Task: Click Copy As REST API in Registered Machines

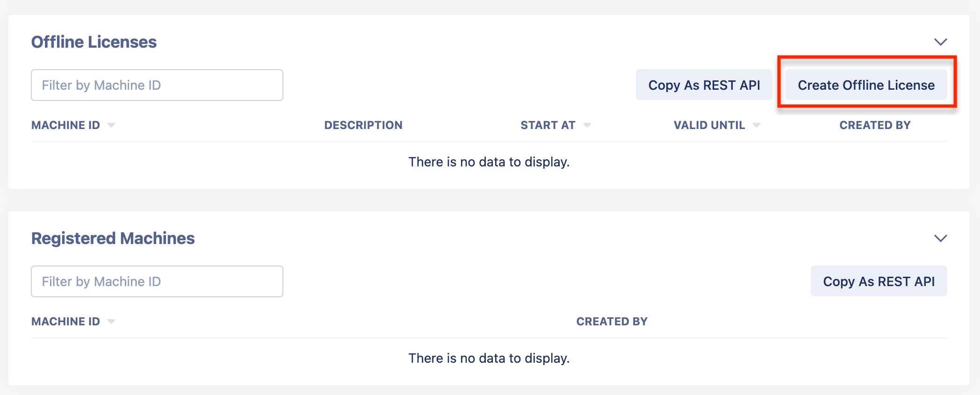Action: pyautogui.click(x=879, y=281)
